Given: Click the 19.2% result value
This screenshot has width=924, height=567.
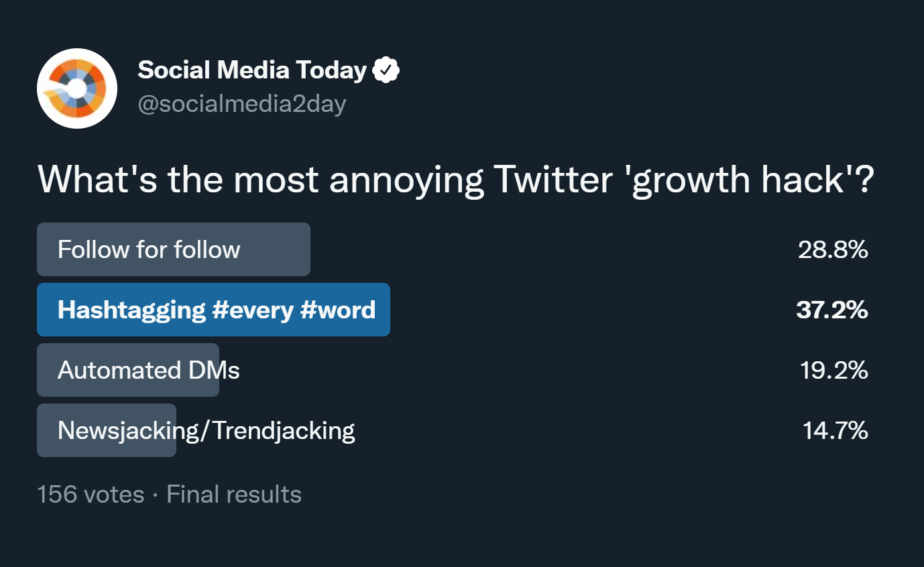Looking at the screenshot, I should point(834,371).
